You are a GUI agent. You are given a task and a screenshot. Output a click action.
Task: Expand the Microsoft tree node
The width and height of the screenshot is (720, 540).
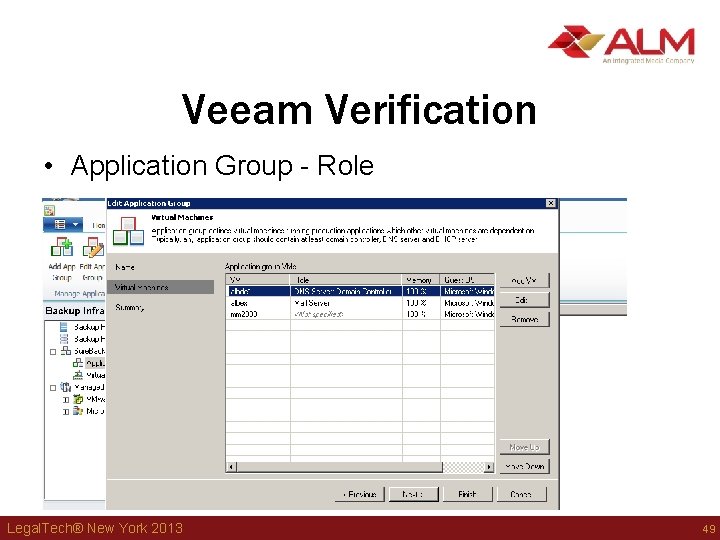66,412
